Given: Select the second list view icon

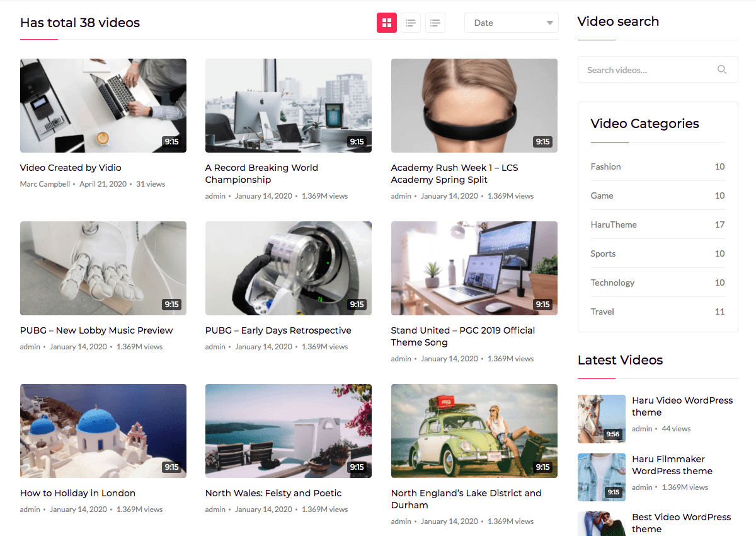Looking at the screenshot, I should [x=435, y=23].
